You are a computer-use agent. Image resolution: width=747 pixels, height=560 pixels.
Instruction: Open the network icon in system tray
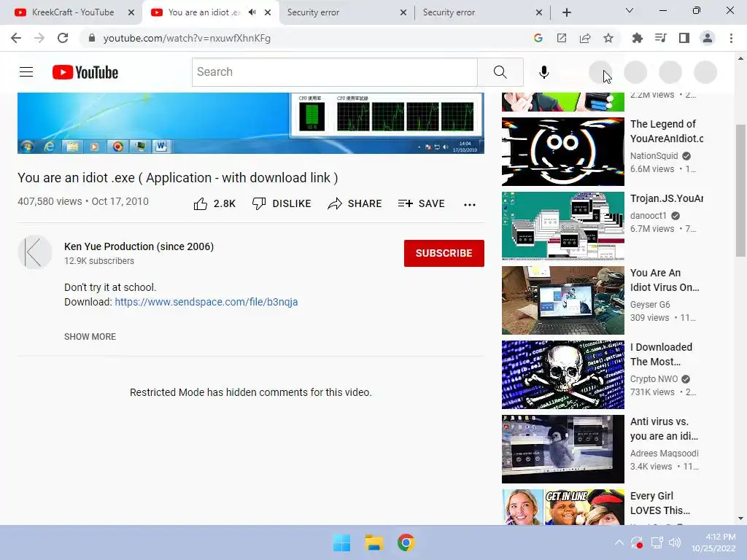pyautogui.click(x=657, y=542)
